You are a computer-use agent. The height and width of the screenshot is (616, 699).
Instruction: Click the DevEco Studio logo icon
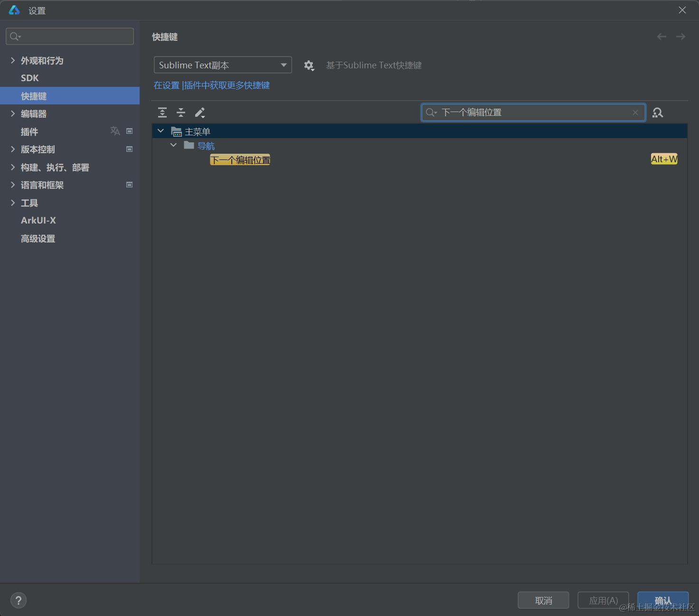14,10
